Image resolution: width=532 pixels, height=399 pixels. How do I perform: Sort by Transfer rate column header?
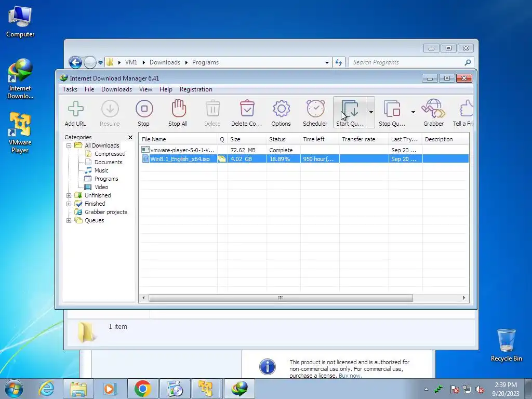pos(363,139)
